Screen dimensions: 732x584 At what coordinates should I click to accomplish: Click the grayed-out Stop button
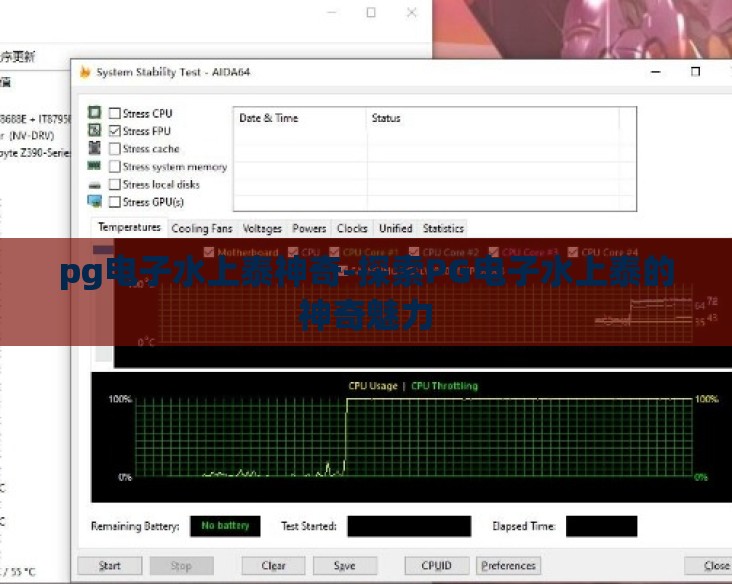pos(181,566)
